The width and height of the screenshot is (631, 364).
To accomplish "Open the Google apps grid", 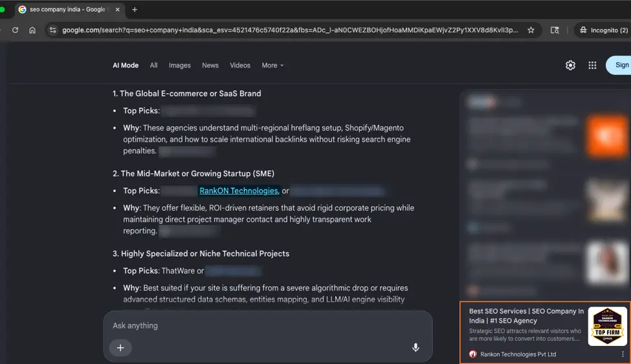I will coord(592,65).
